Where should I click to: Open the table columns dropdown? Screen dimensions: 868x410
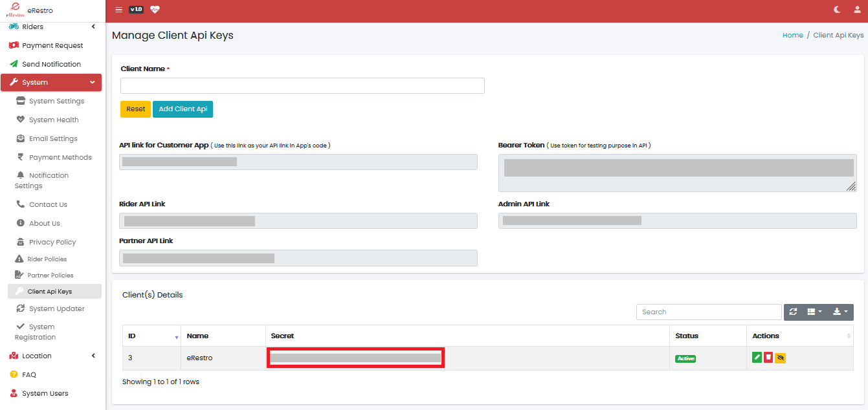814,312
